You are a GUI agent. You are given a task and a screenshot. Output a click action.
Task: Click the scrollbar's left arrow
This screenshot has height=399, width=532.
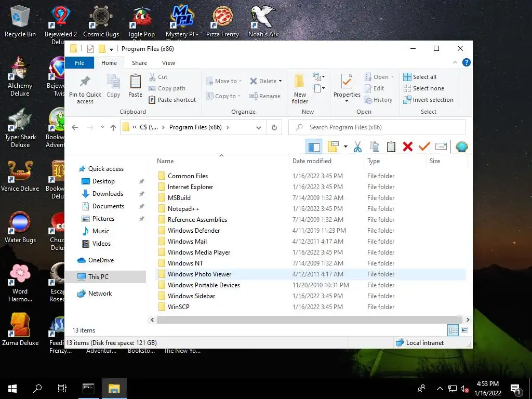coord(152,320)
